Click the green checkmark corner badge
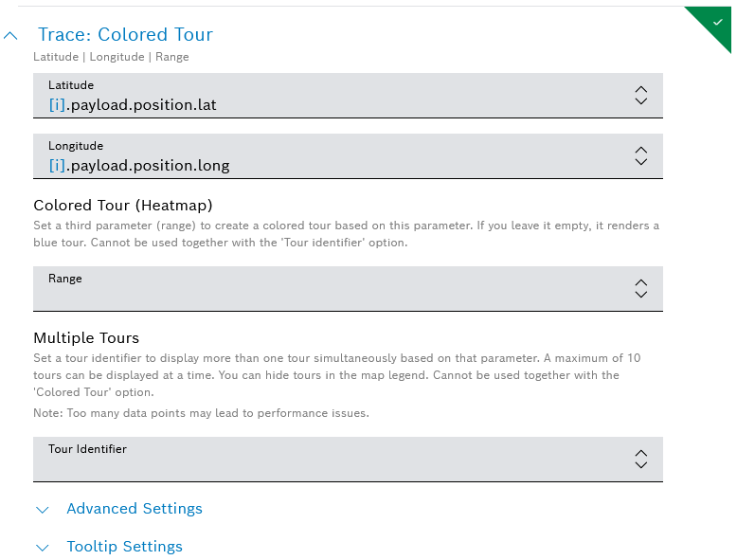737x560 pixels. pyautogui.click(x=717, y=18)
